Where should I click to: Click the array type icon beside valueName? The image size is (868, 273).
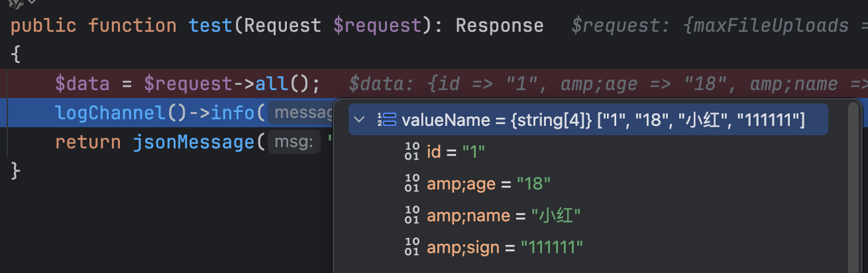[x=386, y=120]
